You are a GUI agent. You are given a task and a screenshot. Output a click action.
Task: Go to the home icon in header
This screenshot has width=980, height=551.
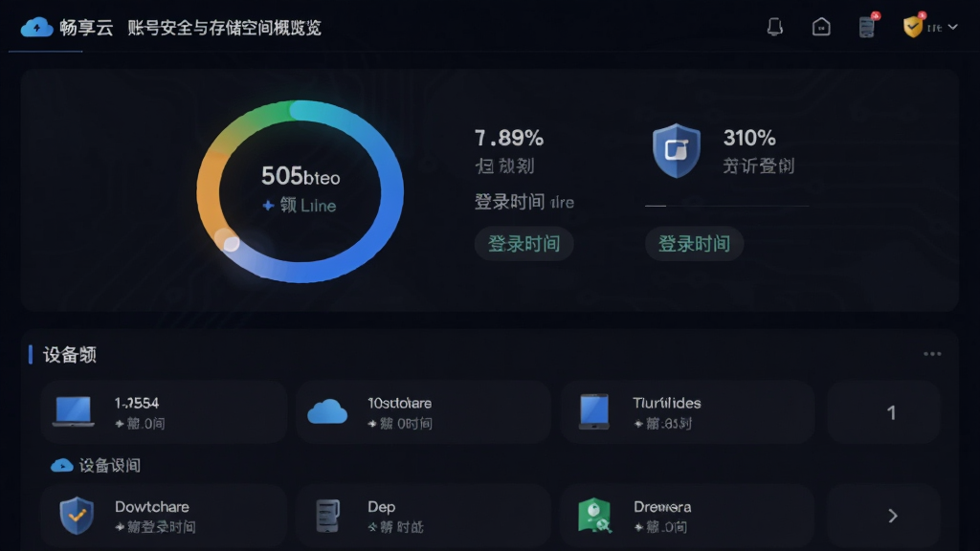[x=821, y=27]
